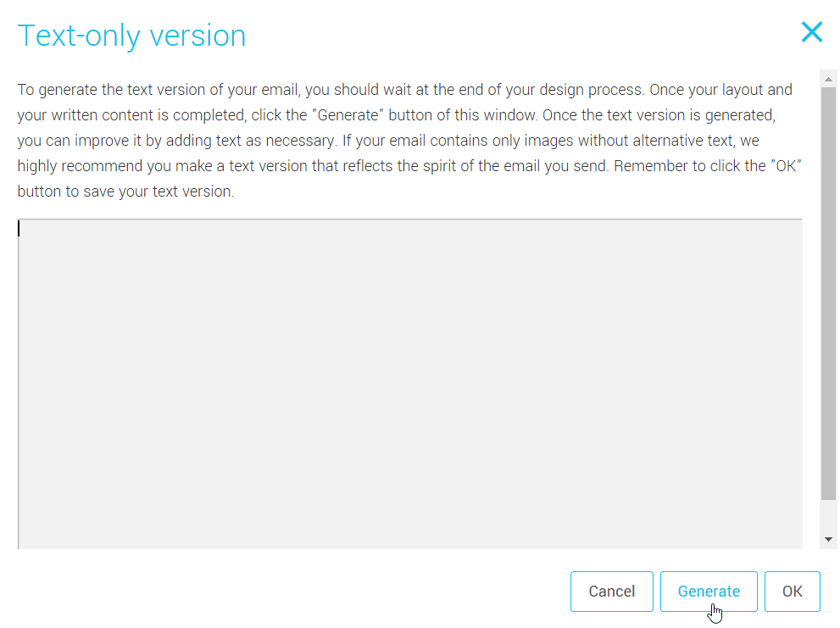Click the OK button to save
The image size is (840, 628).
tap(792, 591)
